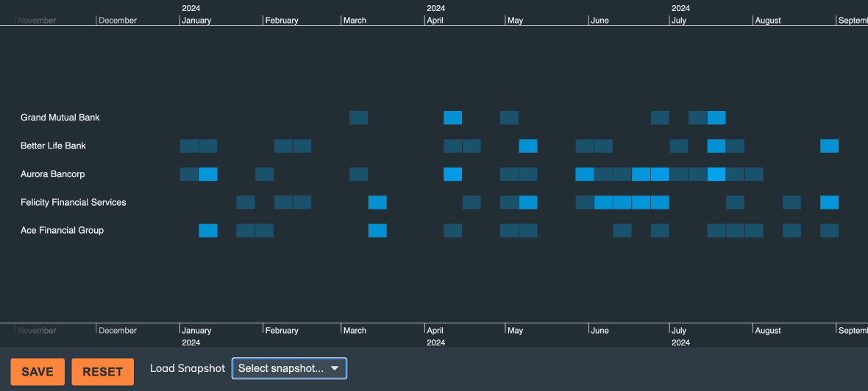
Task: Click the Better Life Bank row label
Action: [53, 146]
